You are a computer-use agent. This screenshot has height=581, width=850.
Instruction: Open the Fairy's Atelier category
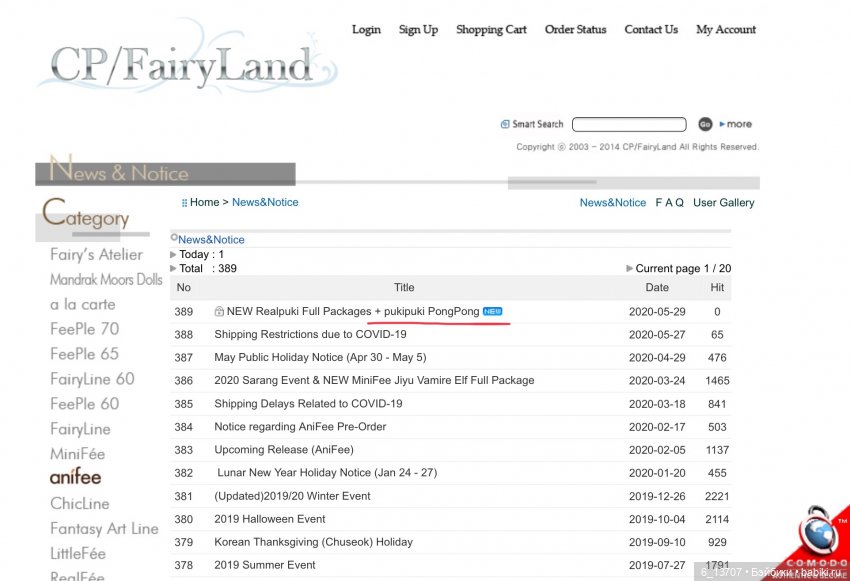coord(96,255)
